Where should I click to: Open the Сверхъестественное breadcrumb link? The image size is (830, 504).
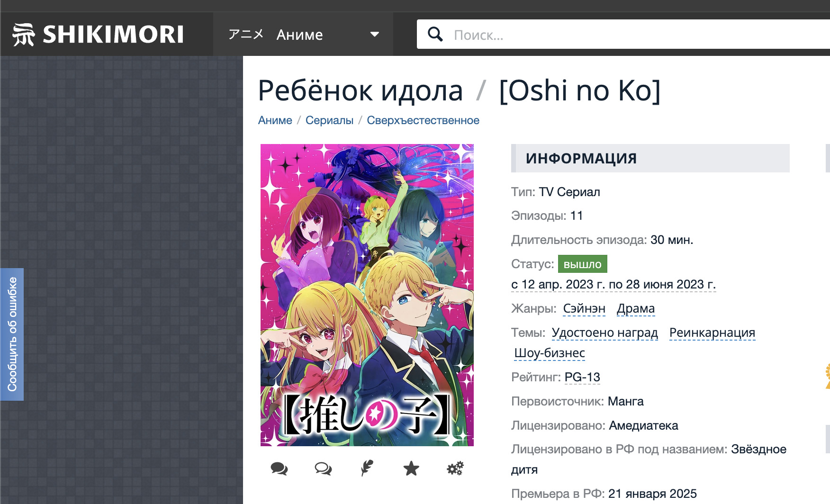(423, 120)
